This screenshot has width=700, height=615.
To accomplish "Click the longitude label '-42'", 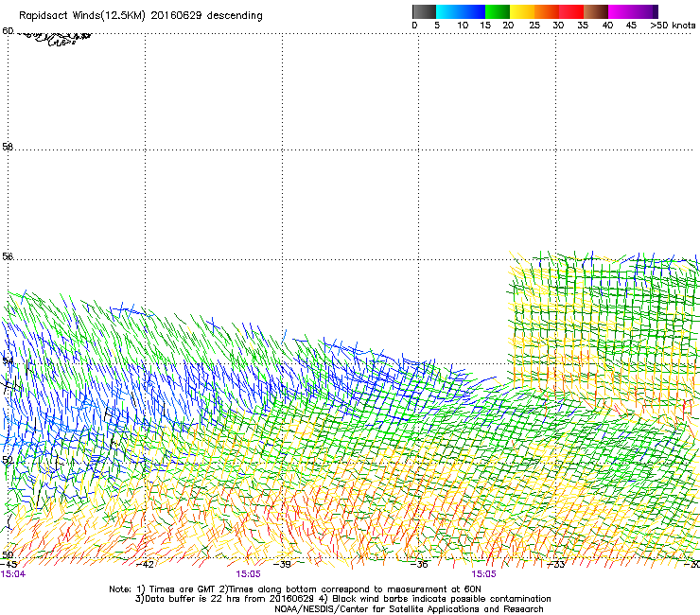I will pos(145,564).
